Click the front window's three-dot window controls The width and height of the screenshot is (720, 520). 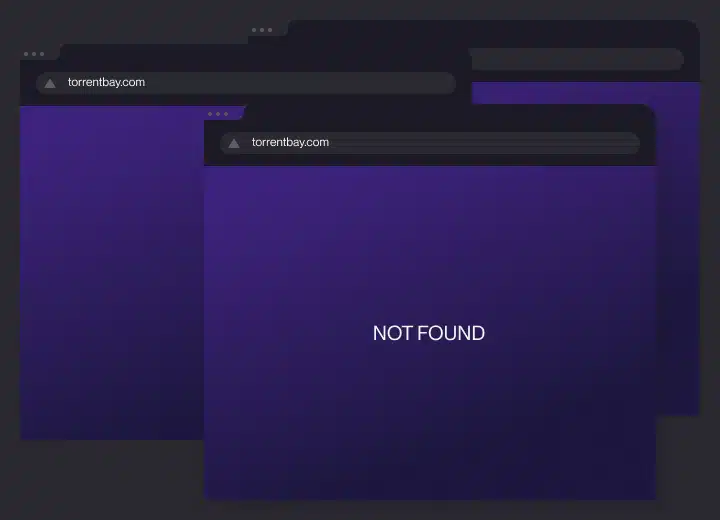pyautogui.click(x=218, y=114)
